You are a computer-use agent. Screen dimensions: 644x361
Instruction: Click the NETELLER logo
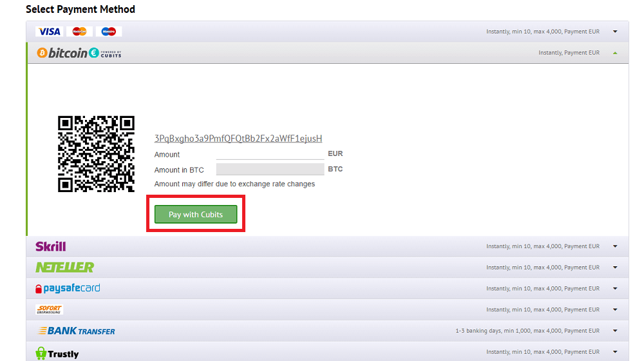click(x=64, y=268)
